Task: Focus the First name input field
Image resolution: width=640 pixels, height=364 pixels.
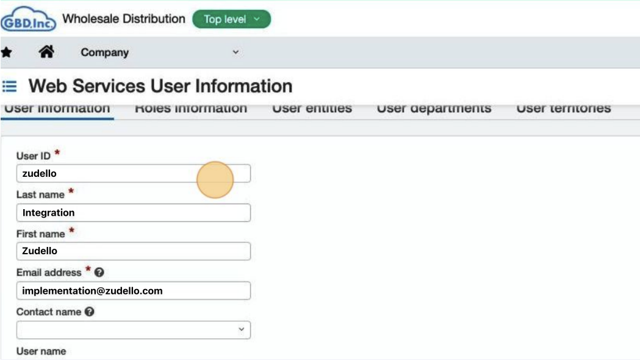Action: coord(133,251)
